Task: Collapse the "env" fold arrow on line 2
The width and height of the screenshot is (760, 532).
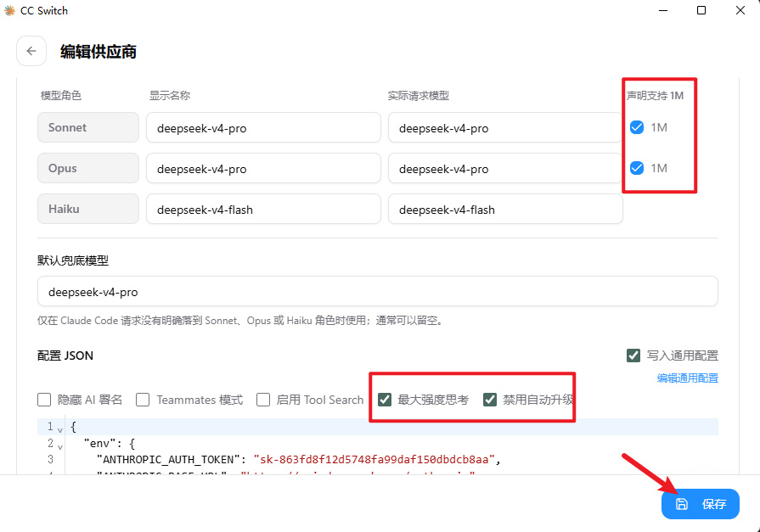Action: 60,446
